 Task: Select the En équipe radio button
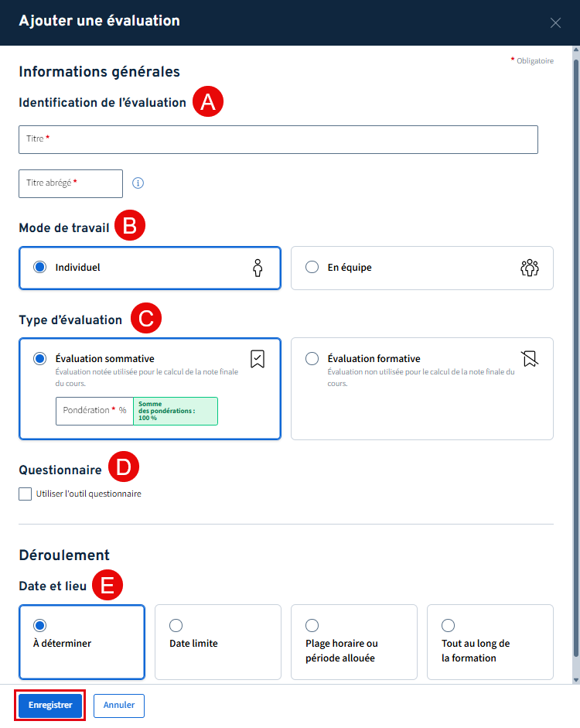(x=312, y=268)
